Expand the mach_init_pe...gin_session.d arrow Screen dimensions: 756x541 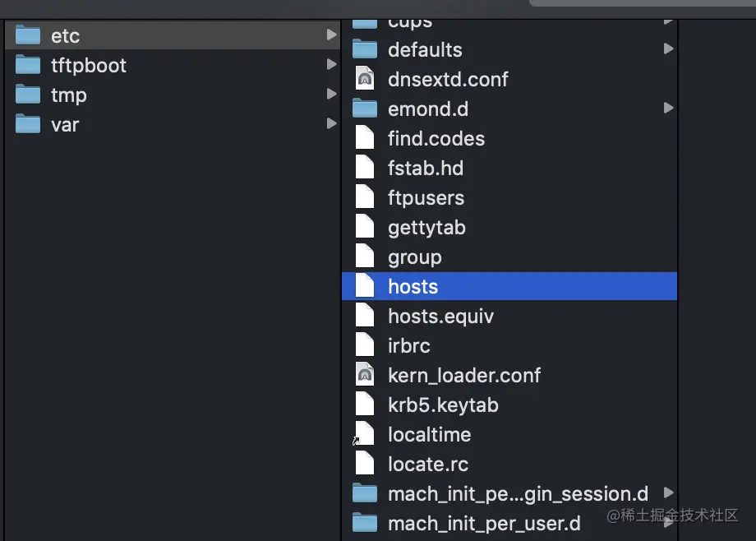coord(668,492)
